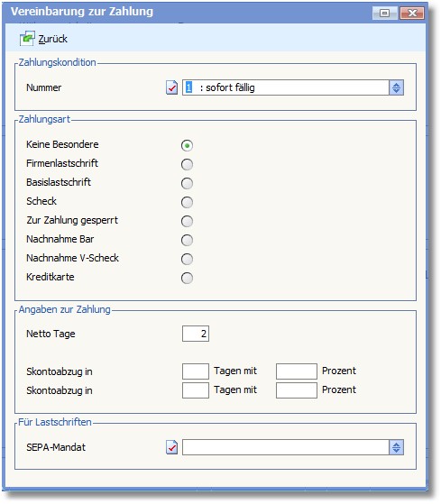Click second Skontoabzug days input field
Viewport: 441px width, 504px height.
point(196,390)
